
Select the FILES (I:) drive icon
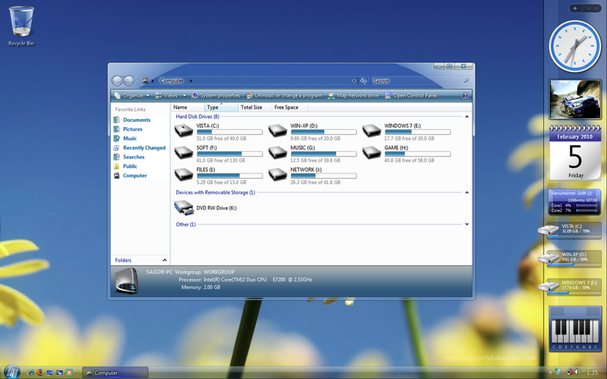pos(183,175)
